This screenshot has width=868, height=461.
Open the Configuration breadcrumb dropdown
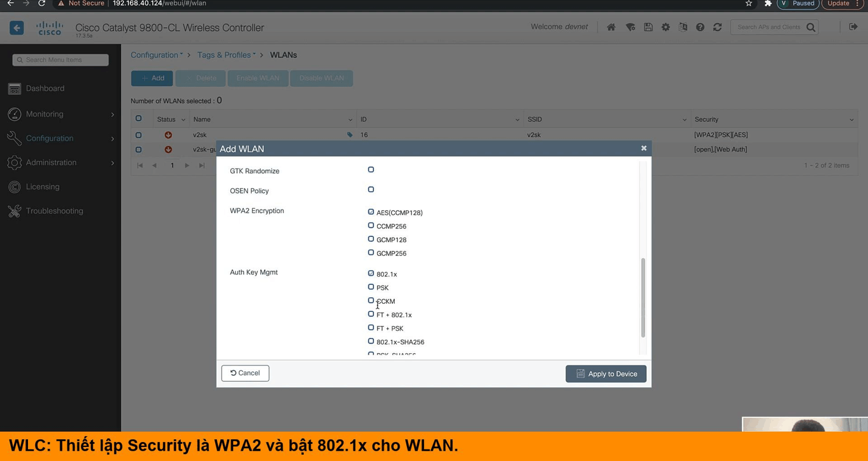click(157, 55)
